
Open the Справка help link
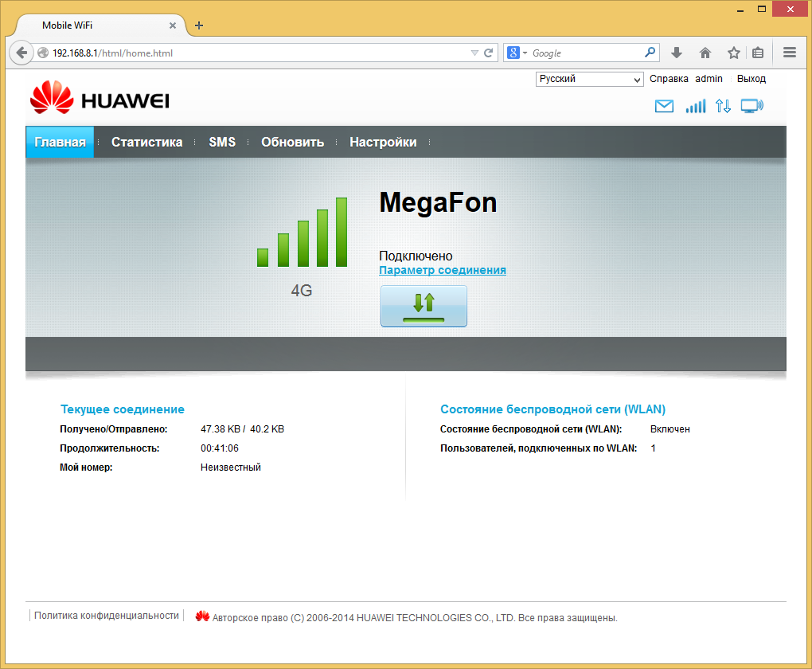(669, 79)
